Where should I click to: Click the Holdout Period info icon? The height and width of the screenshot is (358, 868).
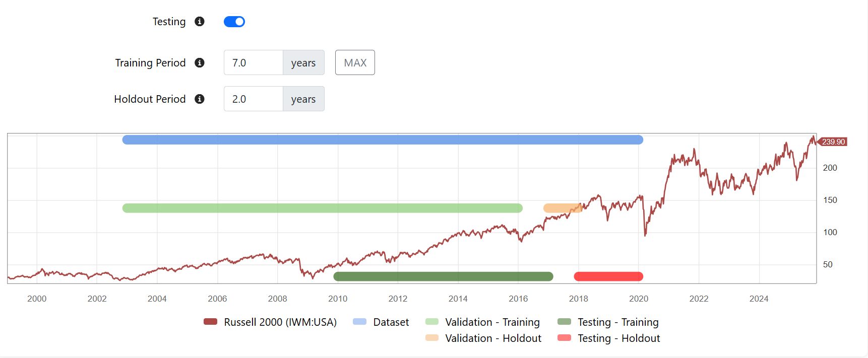click(x=200, y=99)
